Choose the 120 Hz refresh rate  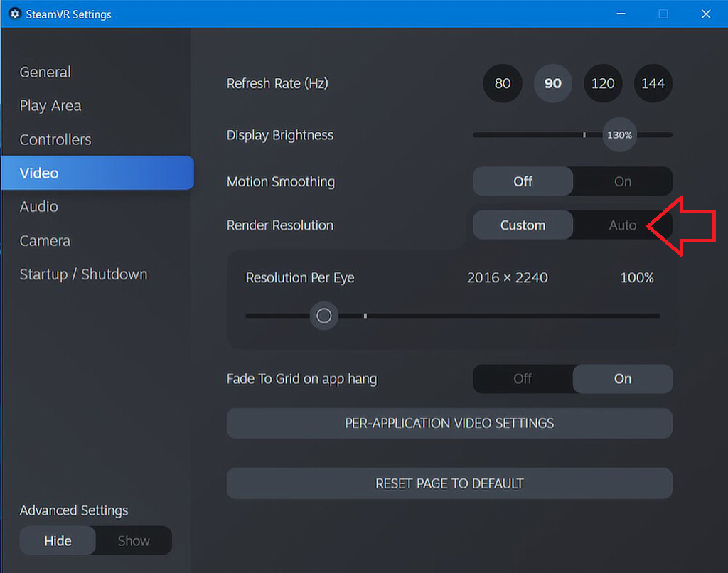tap(603, 83)
